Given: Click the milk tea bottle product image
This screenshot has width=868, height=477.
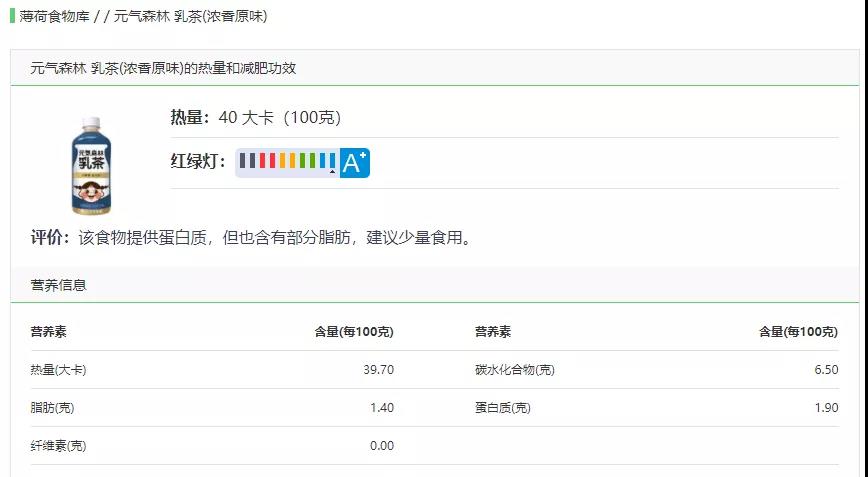Looking at the screenshot, I should coord(91,165).
